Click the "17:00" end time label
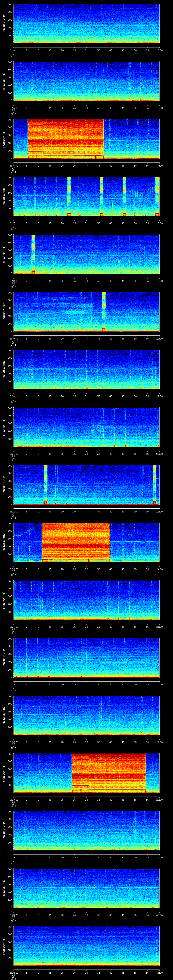This screenshot has width=173, height=980. click(160, 166)
